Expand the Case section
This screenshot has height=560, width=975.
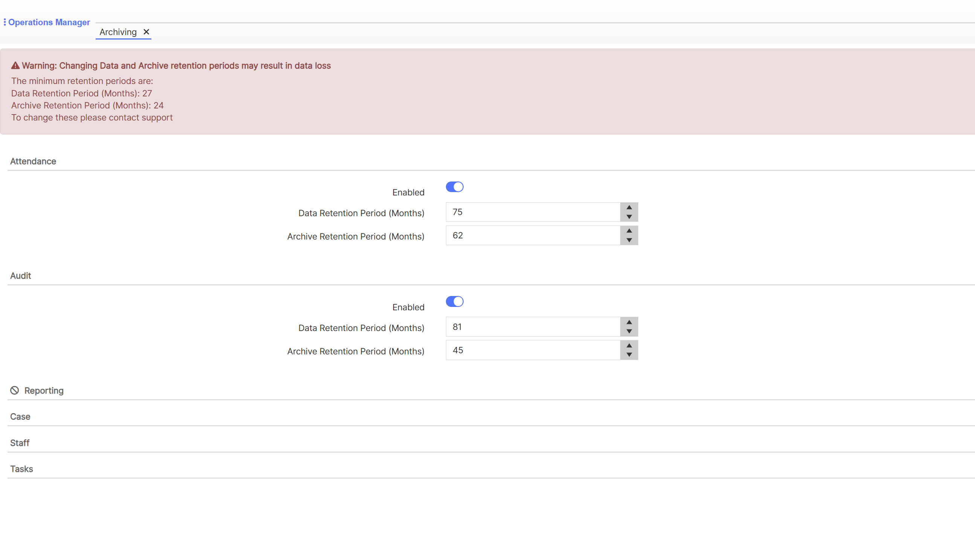pos(20,417)
